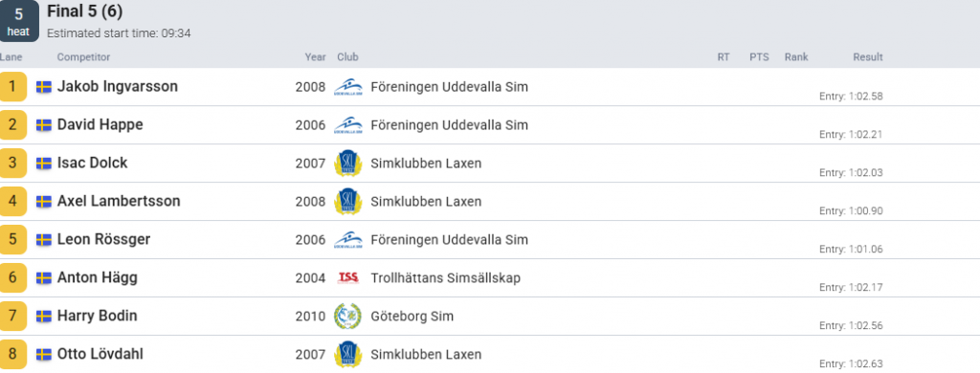Click the Rank column header
This screenshot has width=980, height=373.
[x=796, y=56]
